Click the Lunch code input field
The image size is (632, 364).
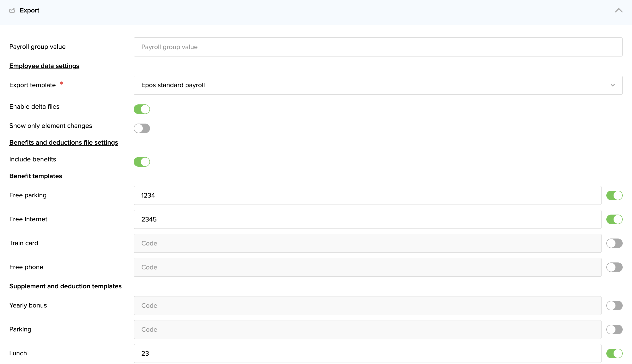point(367,353)
